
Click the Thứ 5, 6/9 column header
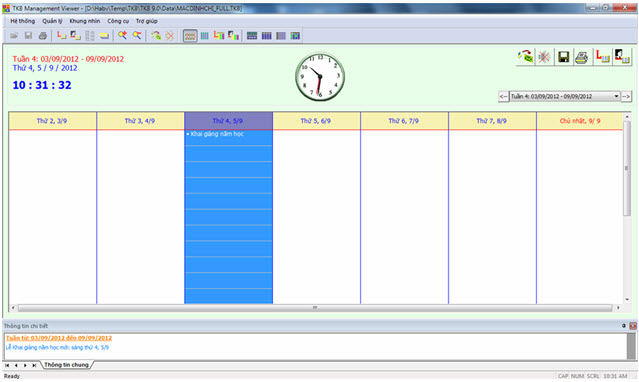click(x=316, y=121)
